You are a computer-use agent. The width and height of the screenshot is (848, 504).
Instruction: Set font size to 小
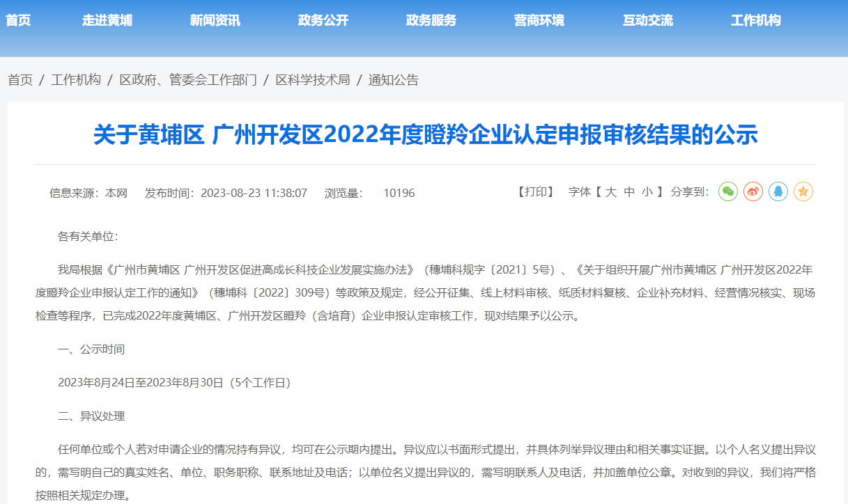coord(647,192)
